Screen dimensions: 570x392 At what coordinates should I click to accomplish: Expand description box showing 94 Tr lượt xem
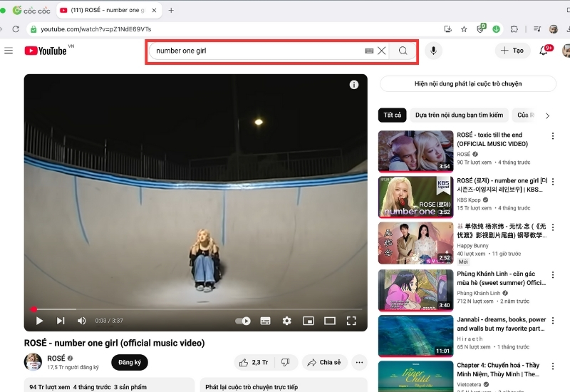(109, 385)
